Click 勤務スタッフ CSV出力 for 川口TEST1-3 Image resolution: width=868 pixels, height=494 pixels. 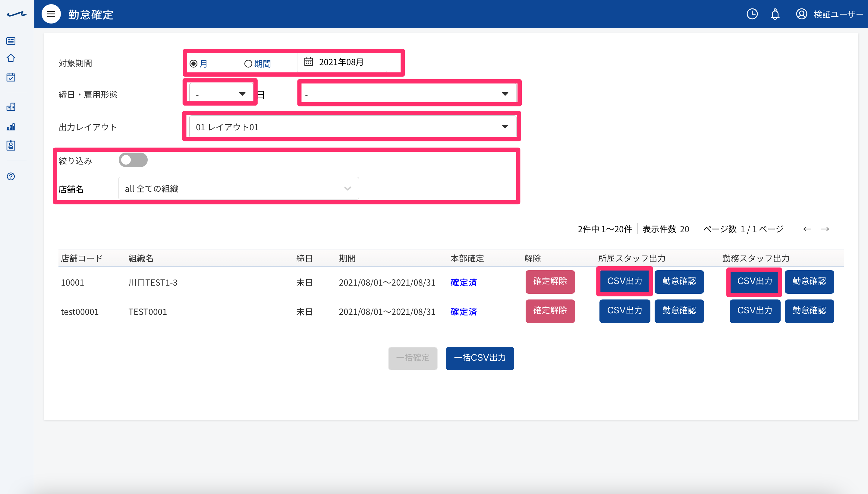pos(755,282)
